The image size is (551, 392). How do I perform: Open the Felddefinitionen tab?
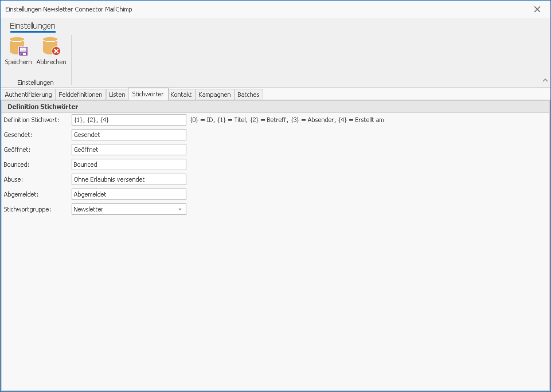(x=80, y=95)
